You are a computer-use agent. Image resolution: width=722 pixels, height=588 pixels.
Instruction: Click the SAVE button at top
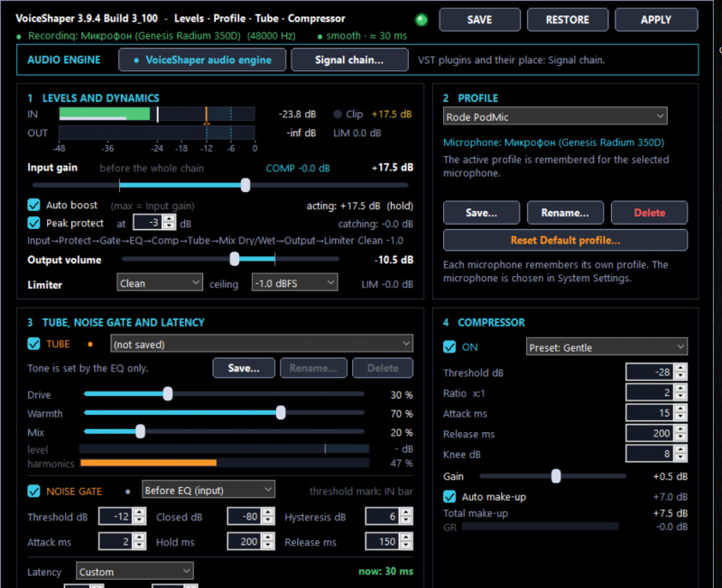(x=480, y=20)
